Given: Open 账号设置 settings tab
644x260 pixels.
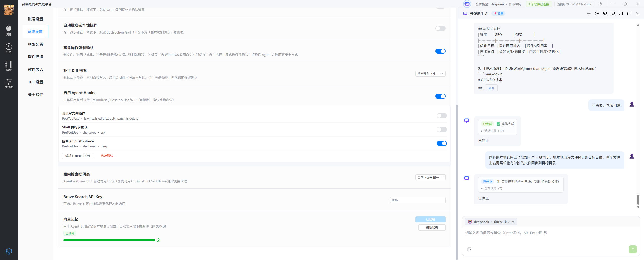Looking at the screenshot, I should point(35,19).
